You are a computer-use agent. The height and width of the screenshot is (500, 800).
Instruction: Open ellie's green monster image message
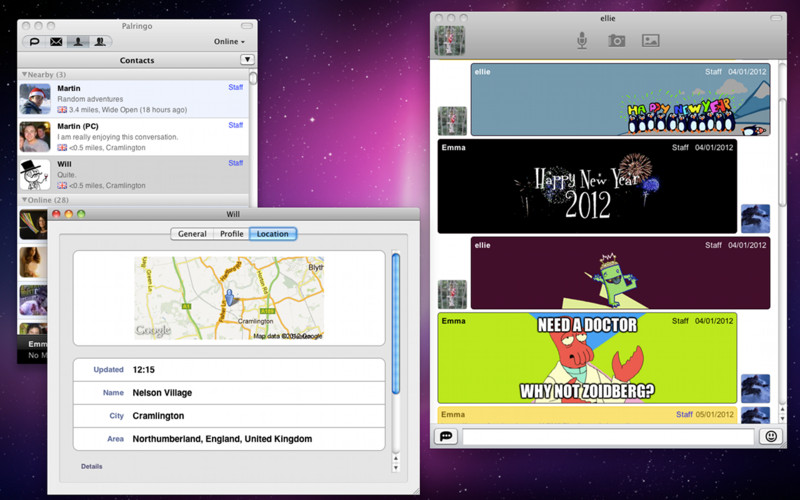(x=620, y=273)
